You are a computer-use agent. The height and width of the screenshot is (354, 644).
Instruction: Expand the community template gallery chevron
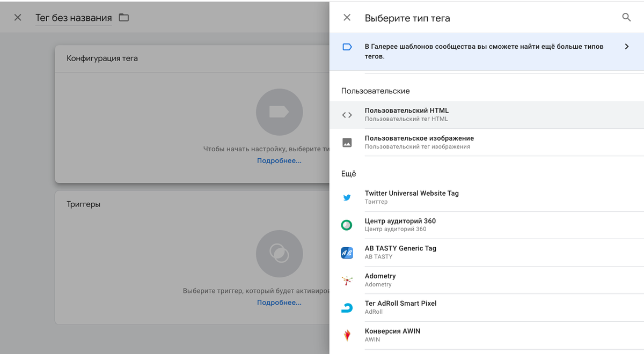[x=626, y=47]
